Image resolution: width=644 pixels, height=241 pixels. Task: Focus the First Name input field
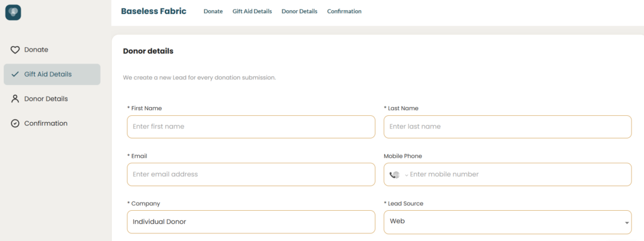[x=251, y=126]
